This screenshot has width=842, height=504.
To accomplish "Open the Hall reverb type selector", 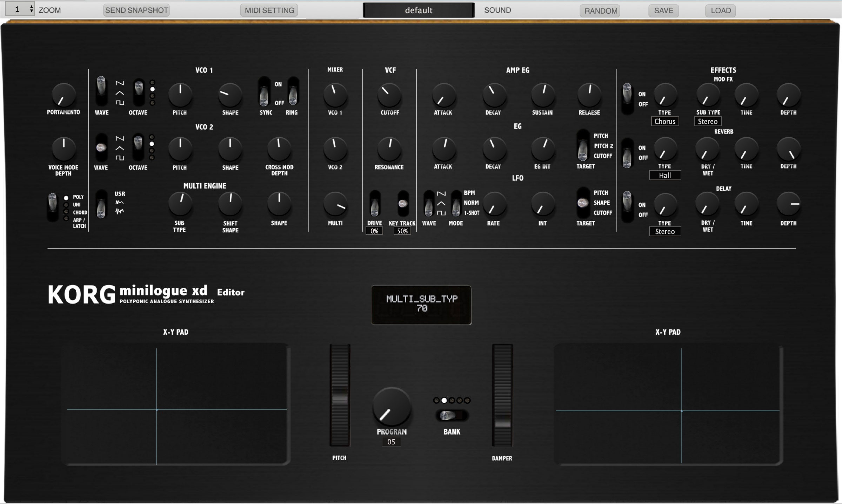I will (665, 175).
